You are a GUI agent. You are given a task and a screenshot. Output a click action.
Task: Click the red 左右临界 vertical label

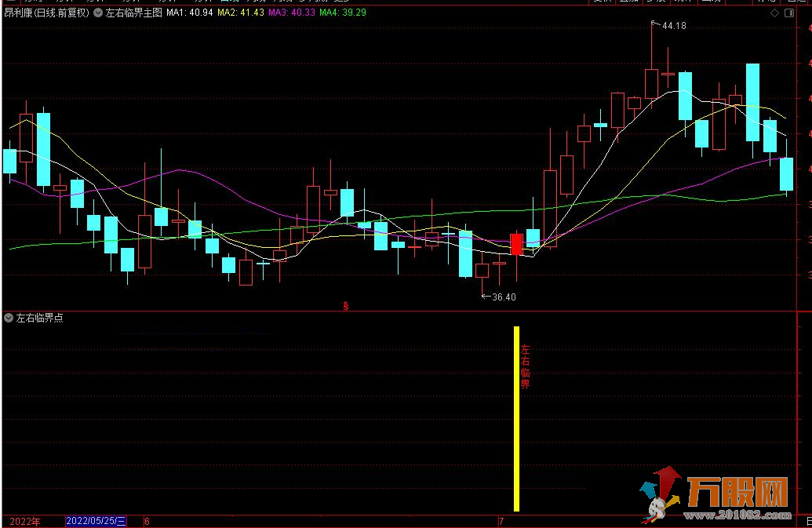click(525, 366)
